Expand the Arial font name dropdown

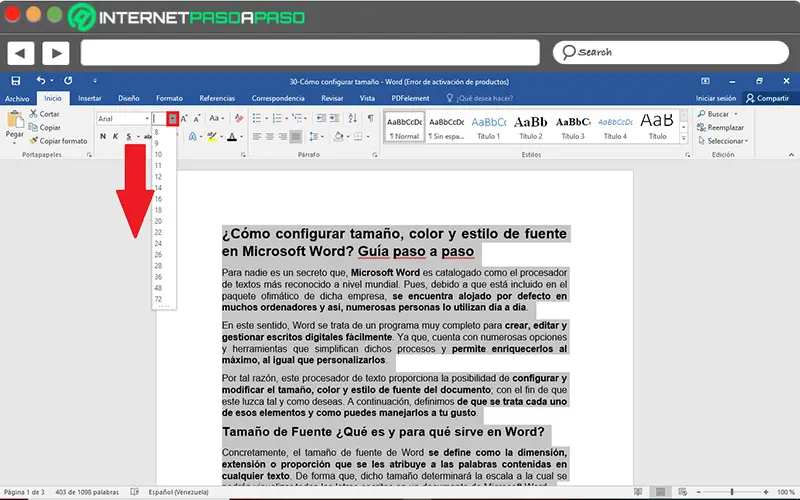click(x=145, y=118)
